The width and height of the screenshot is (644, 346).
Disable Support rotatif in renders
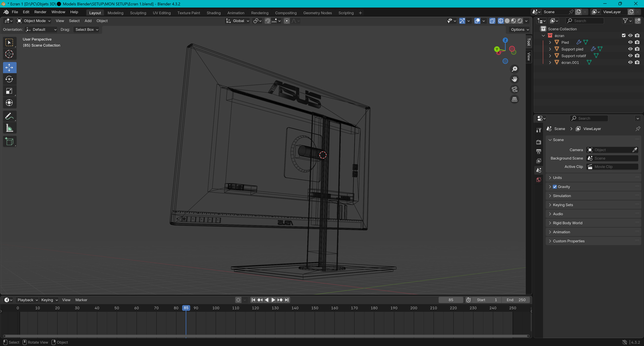click(x=637, y=56)
